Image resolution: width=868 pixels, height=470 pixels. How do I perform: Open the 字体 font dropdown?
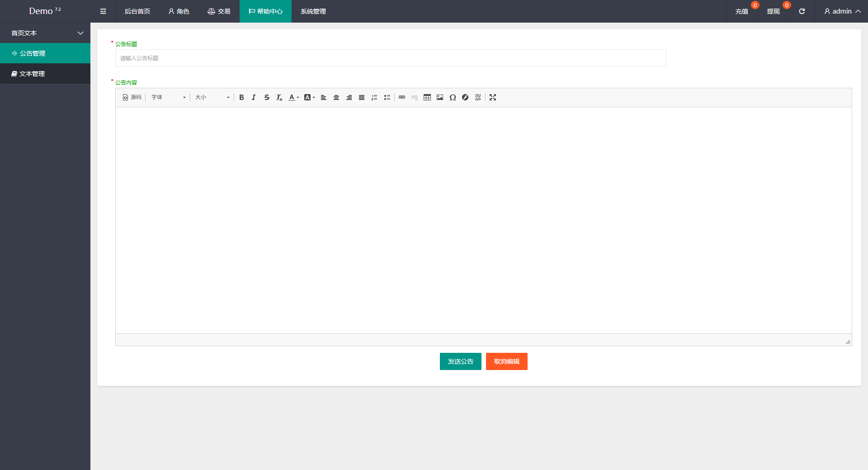tap(168, 97)
